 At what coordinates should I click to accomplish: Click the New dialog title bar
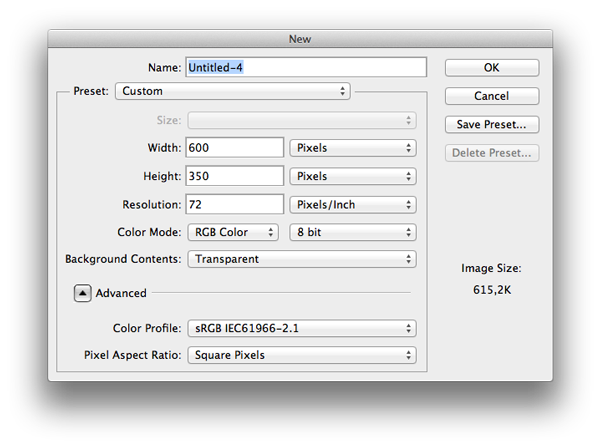click(x=300, y=39)
